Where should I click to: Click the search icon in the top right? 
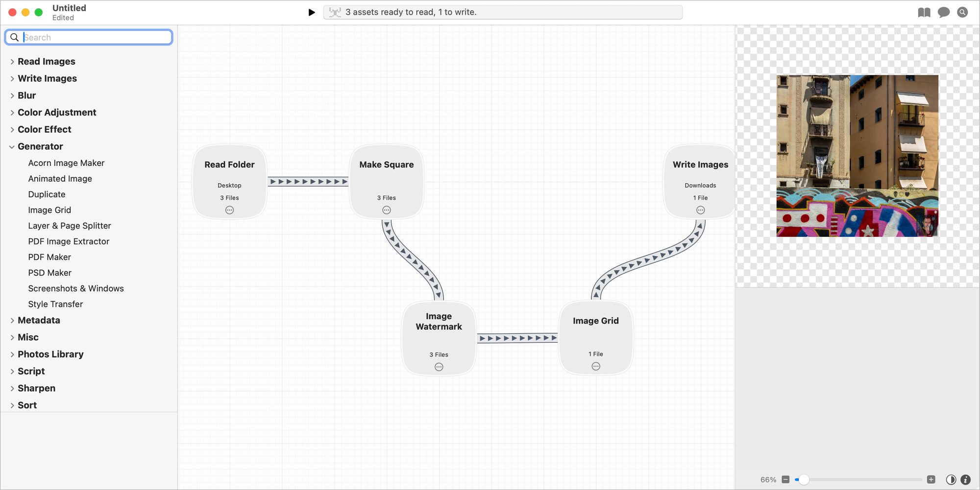coord(962,12)
